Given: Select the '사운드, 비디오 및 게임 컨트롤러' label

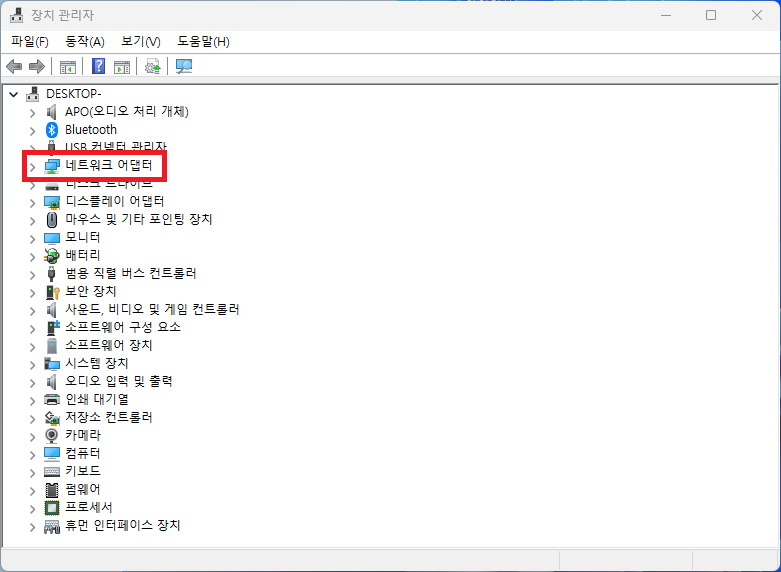Looking at the screenshot, I should tap(152, 309).
